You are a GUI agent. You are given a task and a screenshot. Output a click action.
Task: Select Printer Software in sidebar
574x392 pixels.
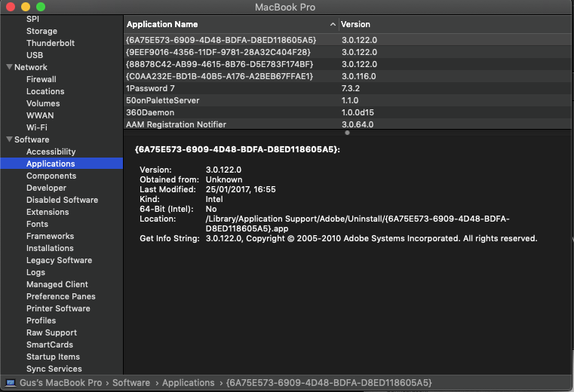pyautogui.click(x=58, y=309)
